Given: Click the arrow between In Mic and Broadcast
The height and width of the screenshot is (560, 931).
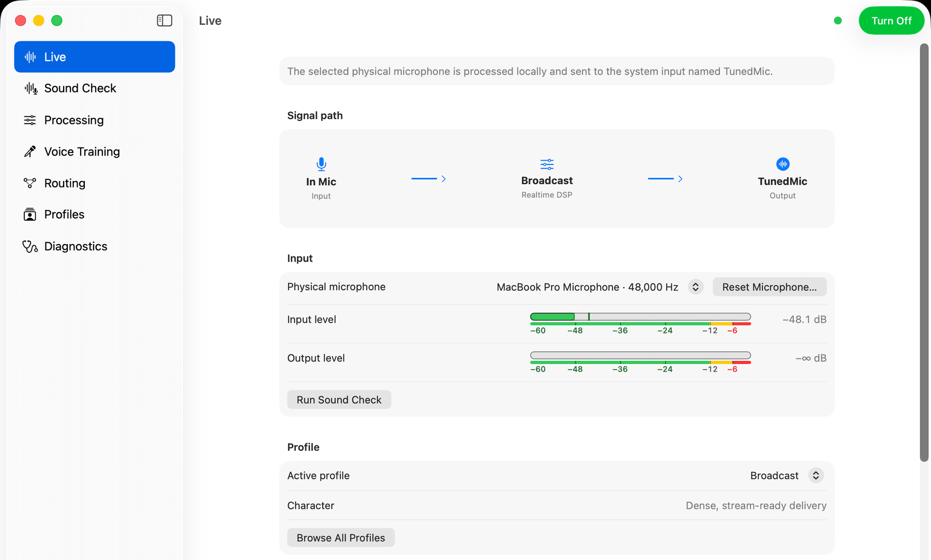Looking at the screenshot, I should (x=429, y=179).
